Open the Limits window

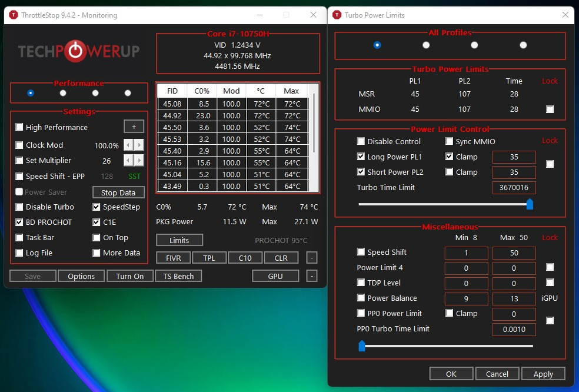pyautogui.click(x=179, y=240)
